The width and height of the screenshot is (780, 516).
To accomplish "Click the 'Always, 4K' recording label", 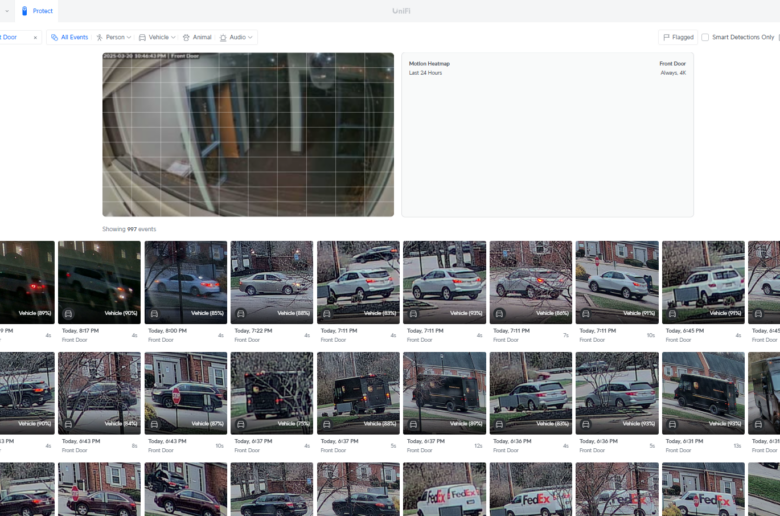I will click(x=673, y=73).
